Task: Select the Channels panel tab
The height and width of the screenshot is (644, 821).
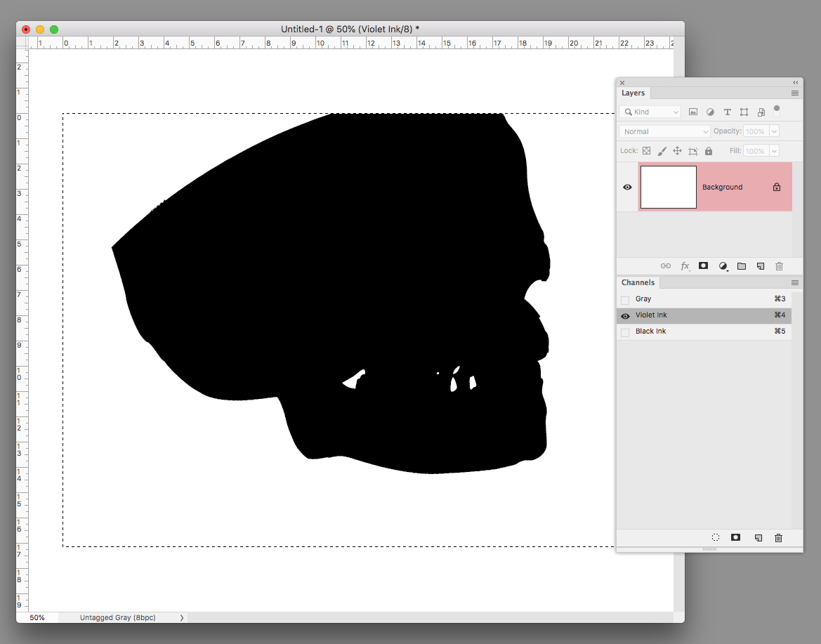Action: (638, 282)
